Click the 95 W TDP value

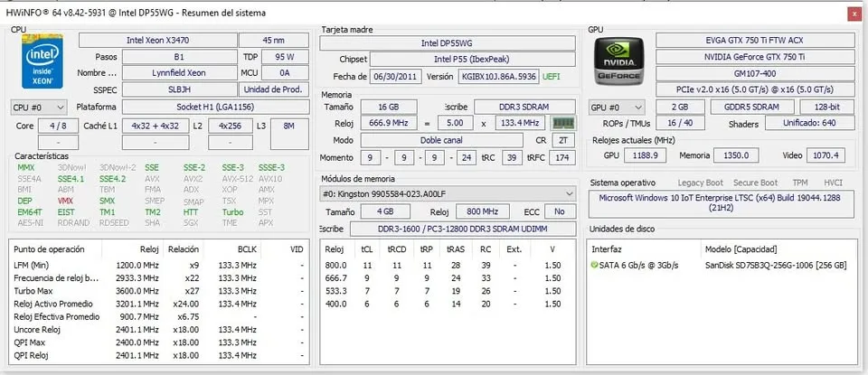[285, 57]
